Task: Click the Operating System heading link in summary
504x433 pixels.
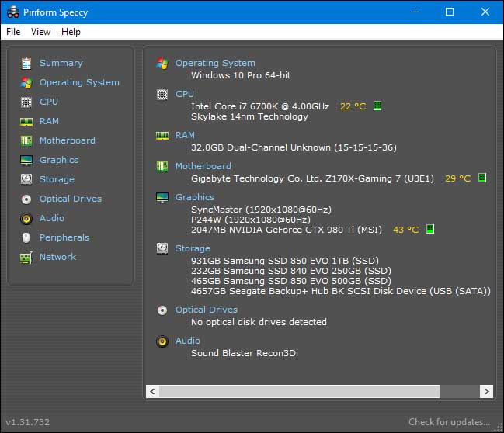Action: (214, 63)
